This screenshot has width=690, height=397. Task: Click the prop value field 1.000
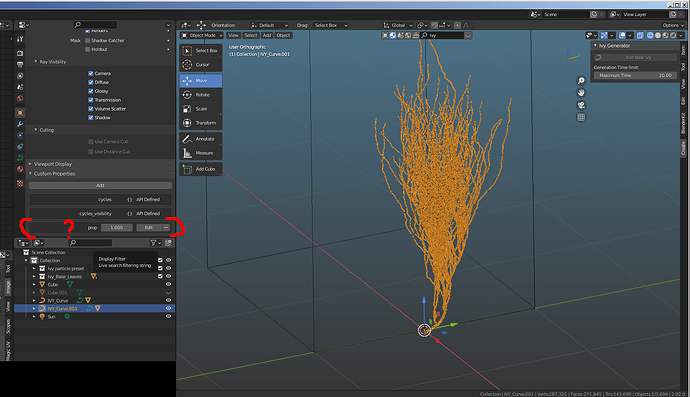click(117, 228)
